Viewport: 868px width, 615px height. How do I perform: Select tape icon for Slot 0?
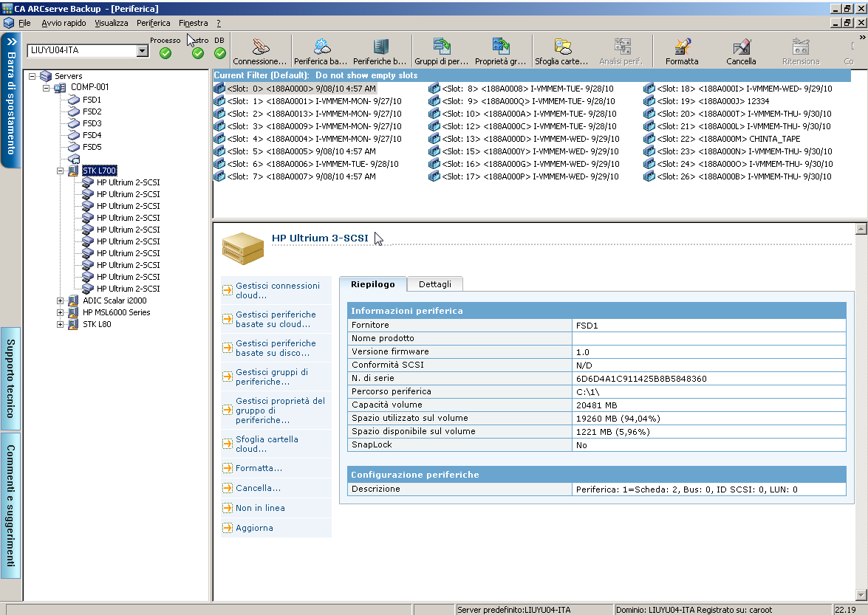coord(219,89)
